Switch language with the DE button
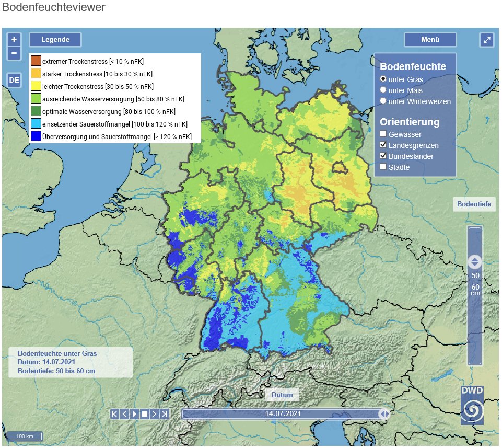Image resolution: width=502 pixels, height=448 pixels. click(x=14, y=80)
